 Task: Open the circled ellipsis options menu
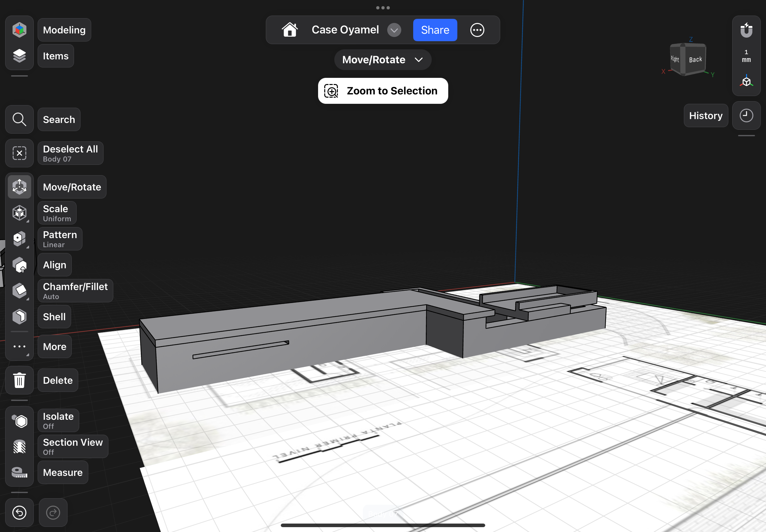(477, 30)
